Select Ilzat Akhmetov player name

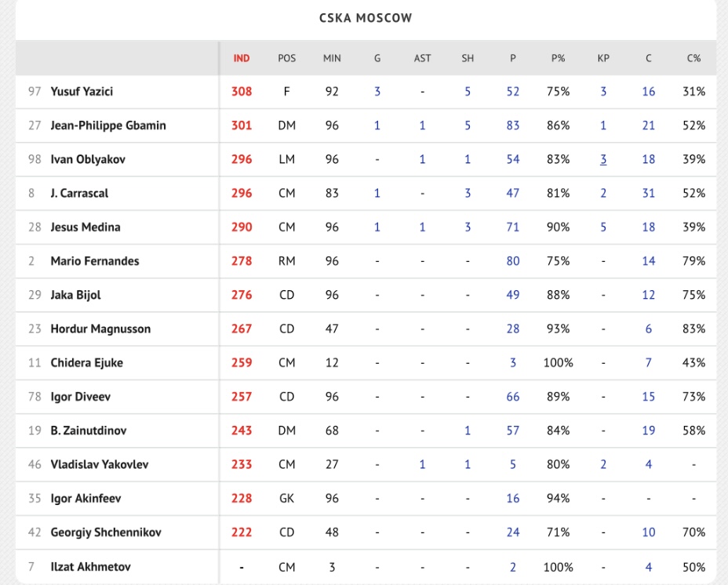click(90, 567)
